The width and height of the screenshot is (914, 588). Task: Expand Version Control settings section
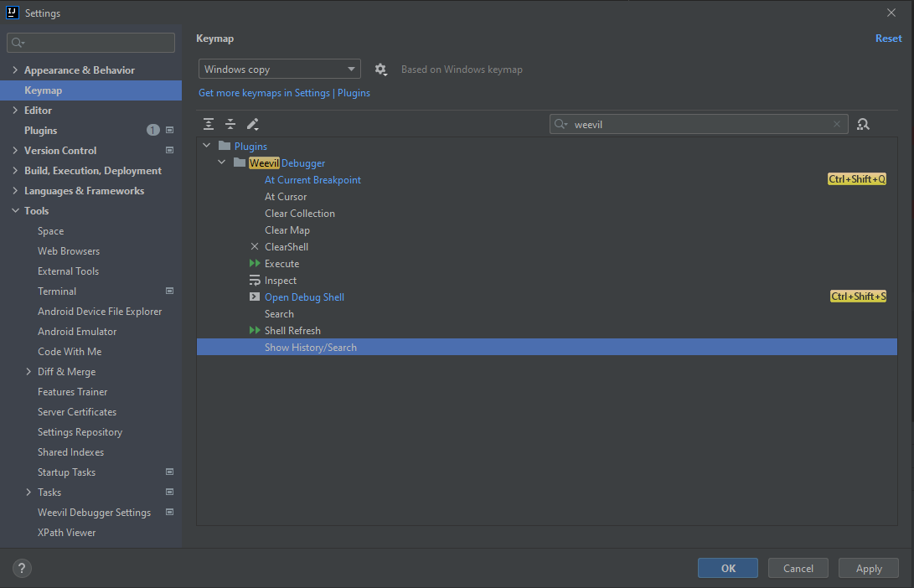[x=15, y=151]
